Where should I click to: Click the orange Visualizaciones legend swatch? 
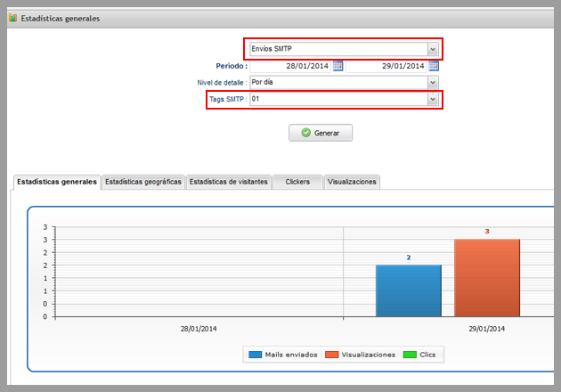331,355
